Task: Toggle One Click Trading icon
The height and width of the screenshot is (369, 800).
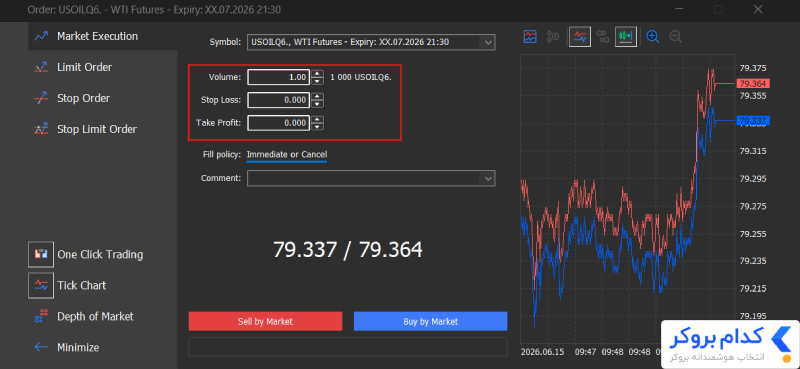Action: point(41,254)
